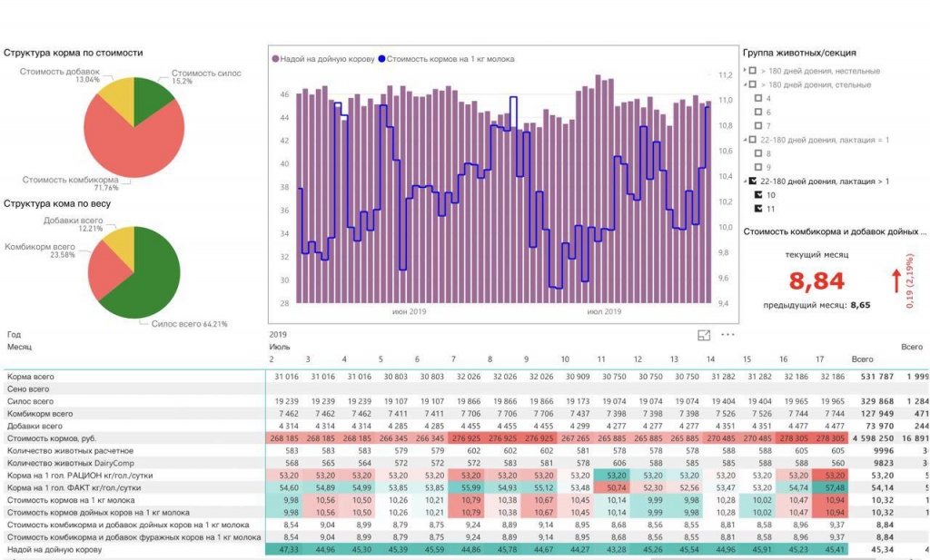Click the 'Группа животных/секция' slicer title
The image size is (930, 560).
pyautogui.click(x=799, y=53)
